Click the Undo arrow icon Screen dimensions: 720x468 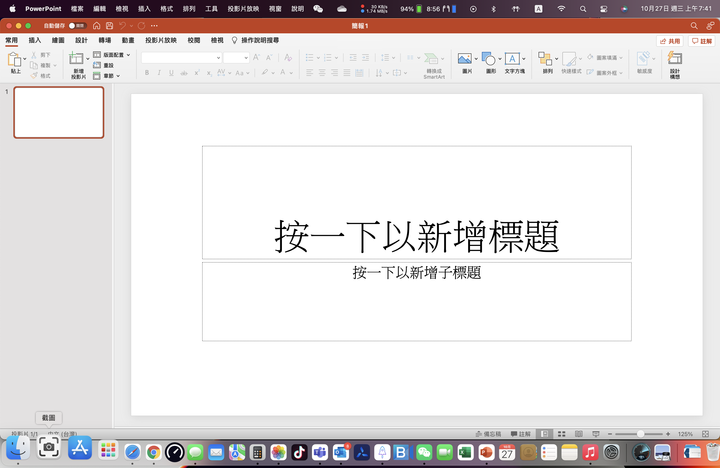coord(122,26)
